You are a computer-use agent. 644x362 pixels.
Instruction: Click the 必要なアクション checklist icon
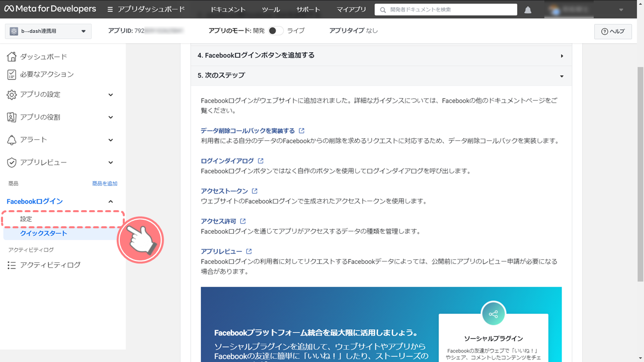pyautogui.click(x=12, y=74)
